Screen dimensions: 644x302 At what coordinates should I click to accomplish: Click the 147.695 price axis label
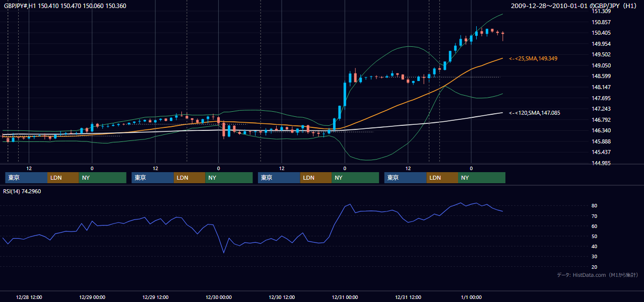[x=601, y=98]
